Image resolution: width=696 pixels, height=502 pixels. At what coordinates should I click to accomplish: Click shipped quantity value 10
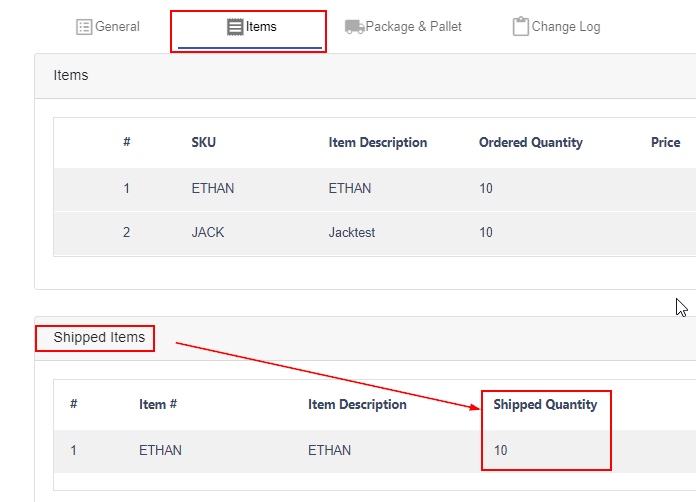[500, 450]
